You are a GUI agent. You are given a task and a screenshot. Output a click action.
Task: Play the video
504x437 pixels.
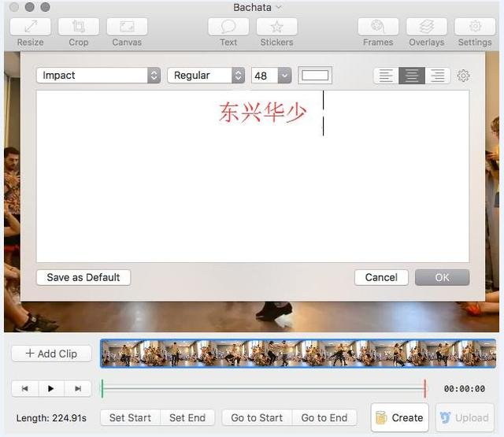[50, 388]
